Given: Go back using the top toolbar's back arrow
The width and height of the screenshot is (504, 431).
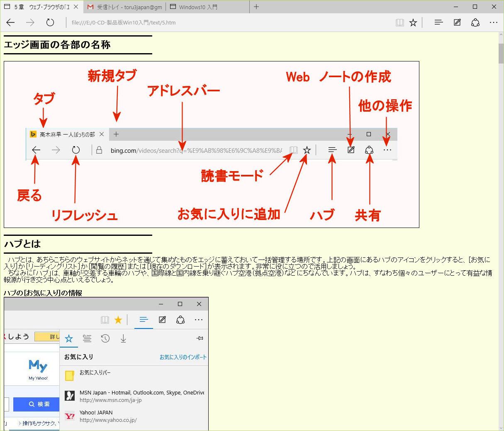Looking at the screenshot, I should point(11,22).
